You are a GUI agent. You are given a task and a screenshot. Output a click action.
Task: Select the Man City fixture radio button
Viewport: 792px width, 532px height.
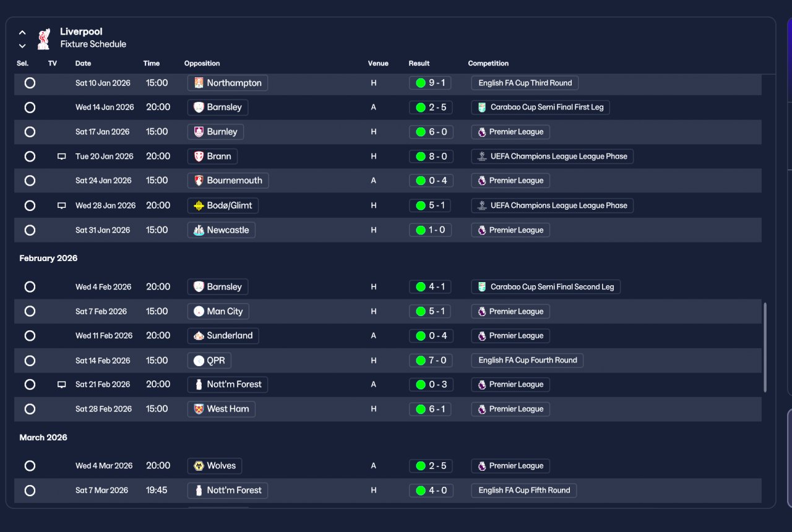[x=30, y=311]
